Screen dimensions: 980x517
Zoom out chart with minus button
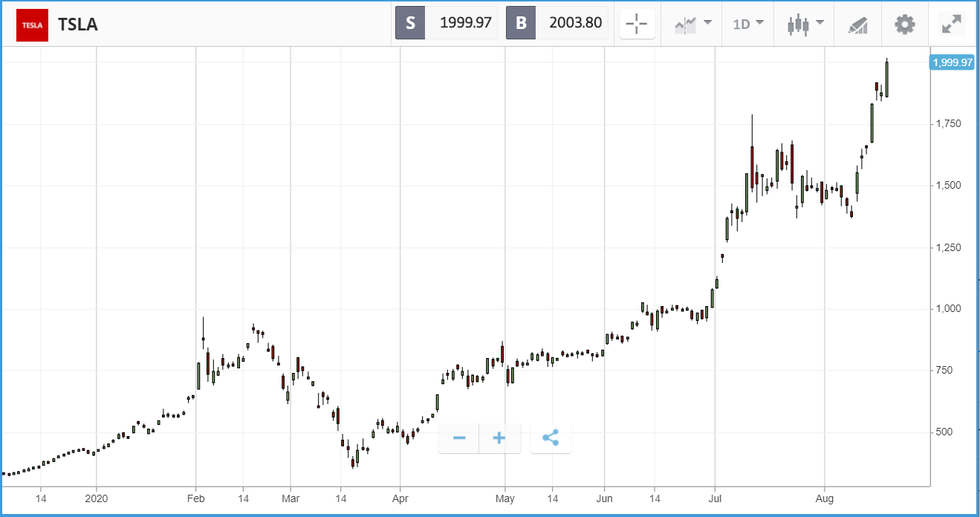459,438
